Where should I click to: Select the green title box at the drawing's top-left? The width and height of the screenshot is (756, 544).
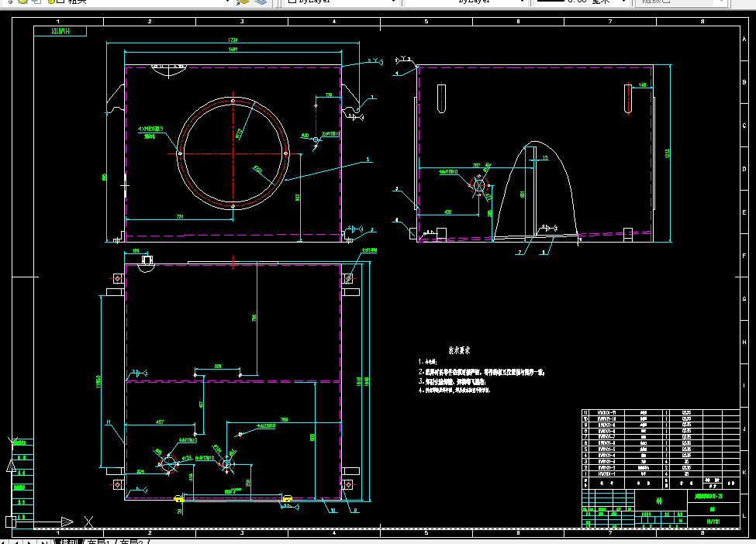tap(60, 31)
